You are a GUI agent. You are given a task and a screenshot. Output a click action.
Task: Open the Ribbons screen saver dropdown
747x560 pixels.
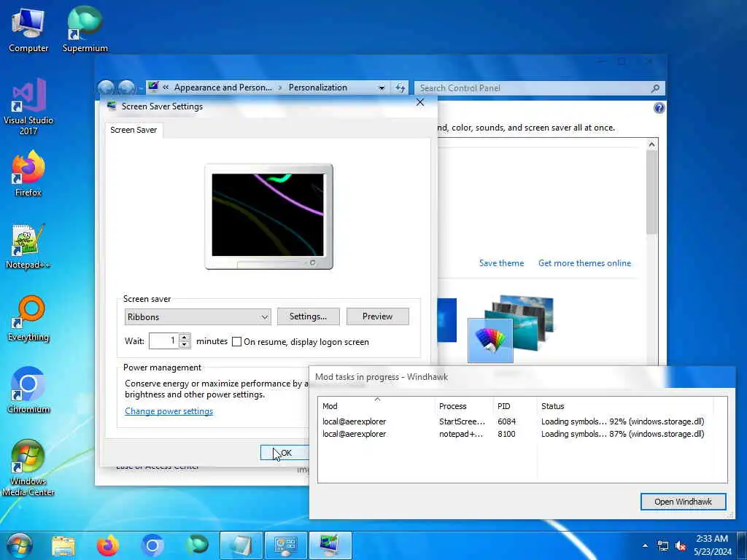(197, 317)
